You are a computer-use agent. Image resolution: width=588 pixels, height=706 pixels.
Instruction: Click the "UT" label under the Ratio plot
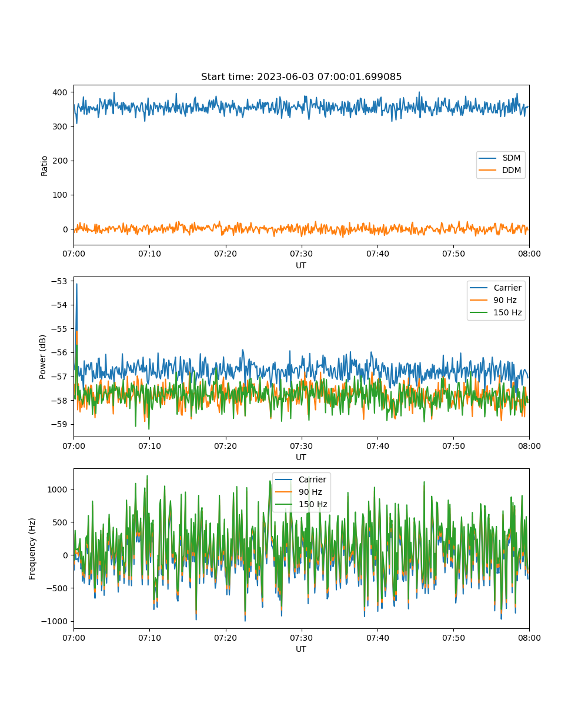click(301, 265)
